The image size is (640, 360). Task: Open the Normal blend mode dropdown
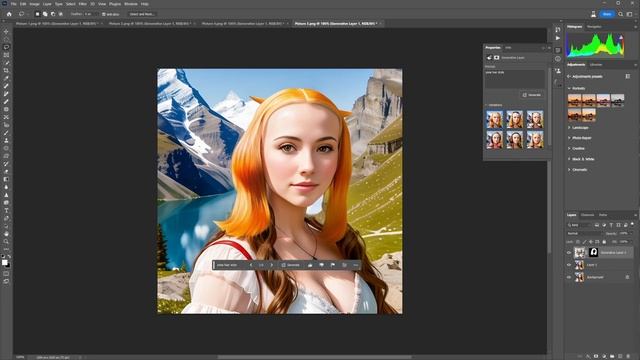[x=584, y=233]
